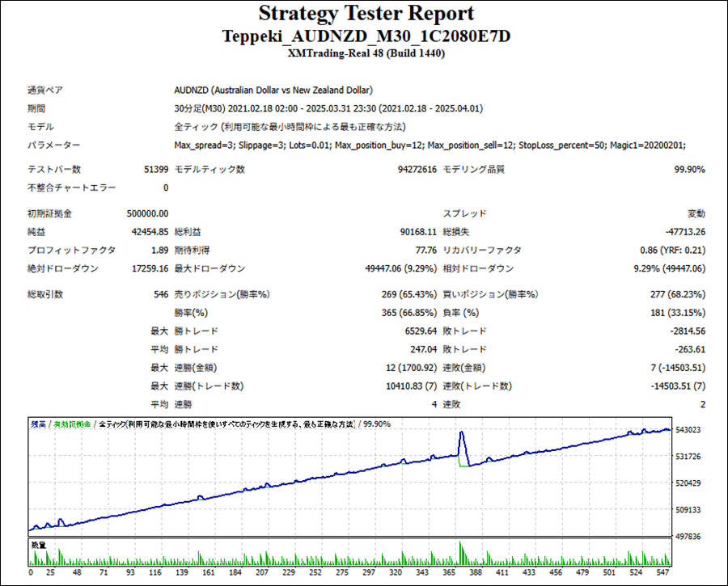The width and height of the screenshot is (728, 586).
Task: Click buy positions value 277 (68.23%)
Action: (x=678, y=294)
